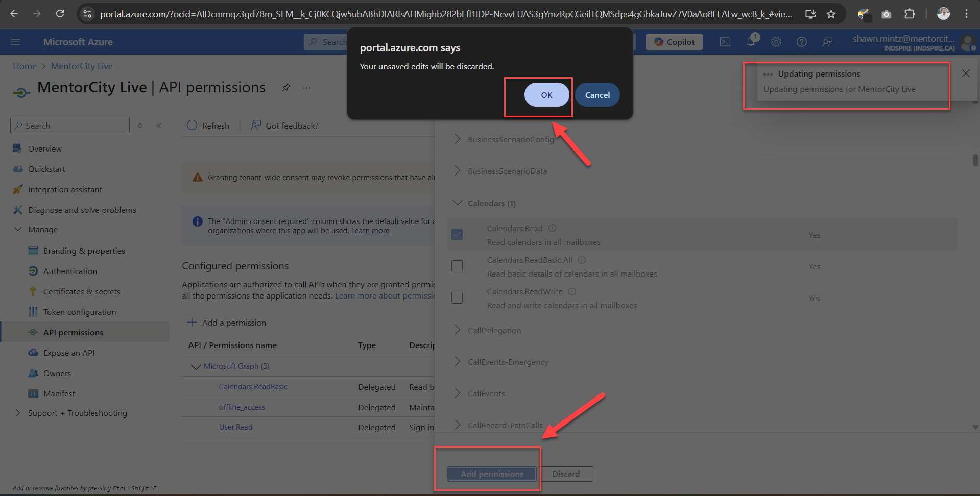Click the offline_access permission link
The width and height of the screenshot is (980, 496).
pos(242,407)
